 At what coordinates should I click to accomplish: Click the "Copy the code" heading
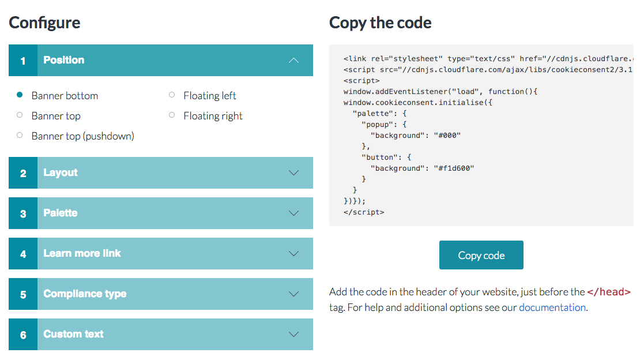[381, 23]
